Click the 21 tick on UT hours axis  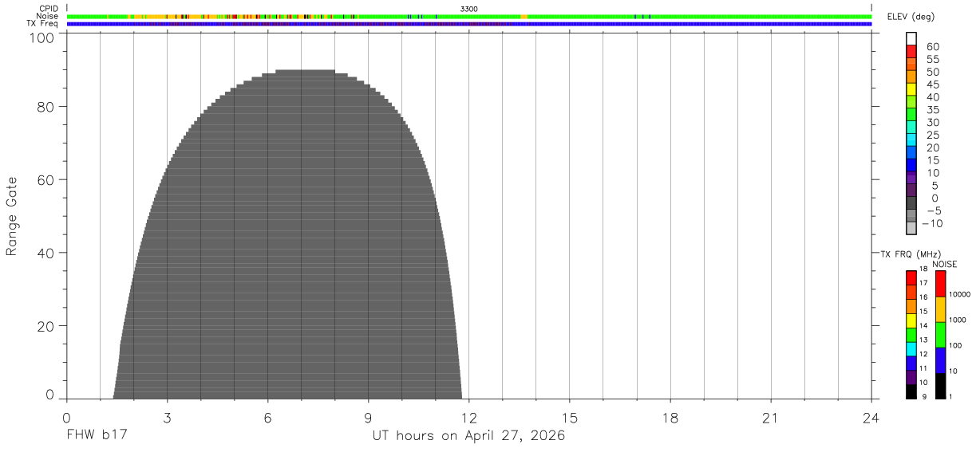click(x=770, y=418)
